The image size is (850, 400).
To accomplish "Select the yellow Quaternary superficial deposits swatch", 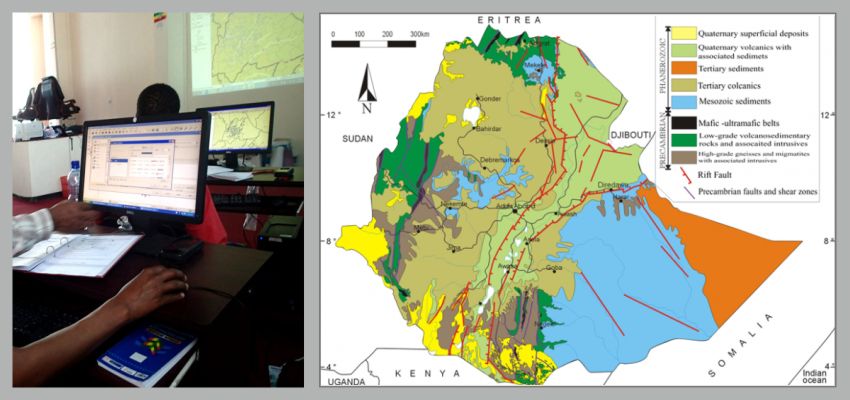I will click(x=685, y=34).
